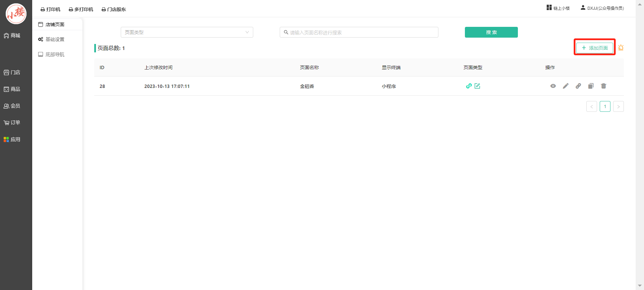Click the copy page icon for 金稻香
The image size is (644, 290).
coord(591,86)
